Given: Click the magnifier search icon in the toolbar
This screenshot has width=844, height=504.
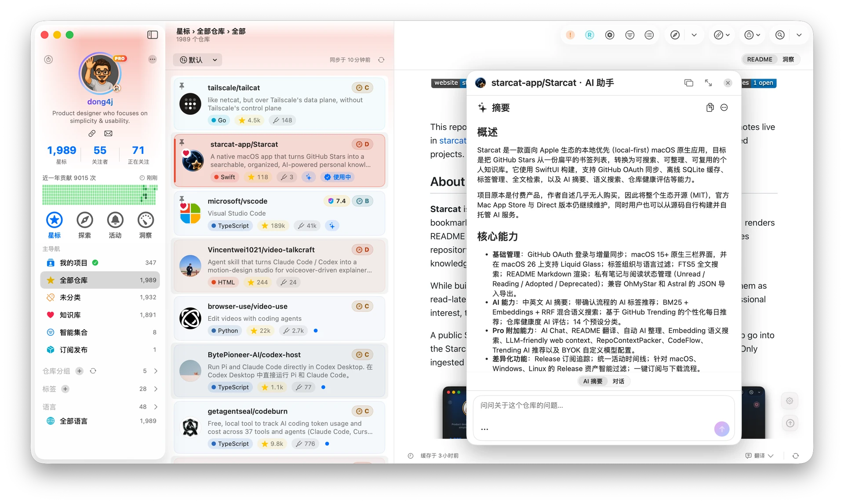Looking at the screenshot, I should [780, 35].
